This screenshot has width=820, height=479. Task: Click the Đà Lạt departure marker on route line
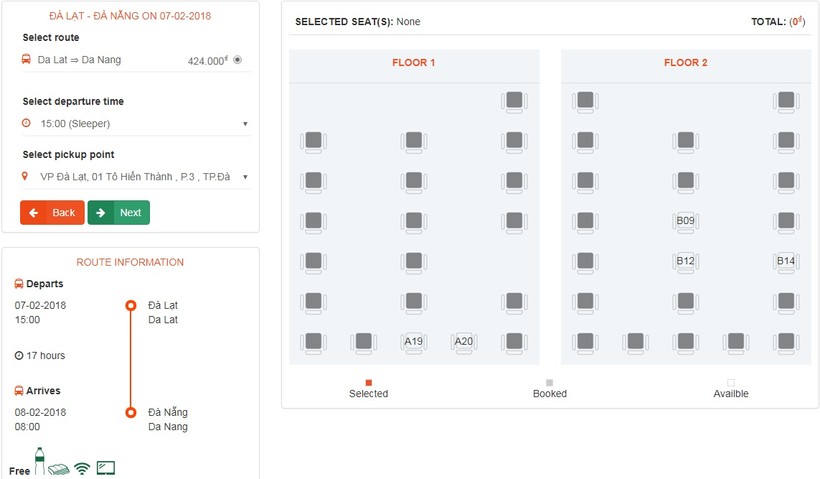coord(131,305)
